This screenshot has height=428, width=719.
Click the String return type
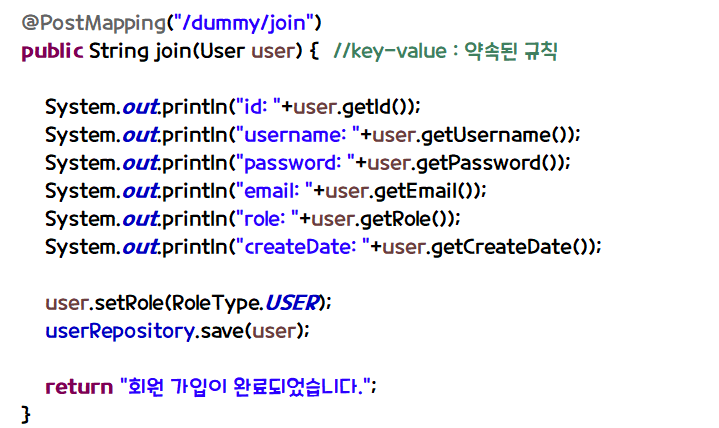[118, 51]
